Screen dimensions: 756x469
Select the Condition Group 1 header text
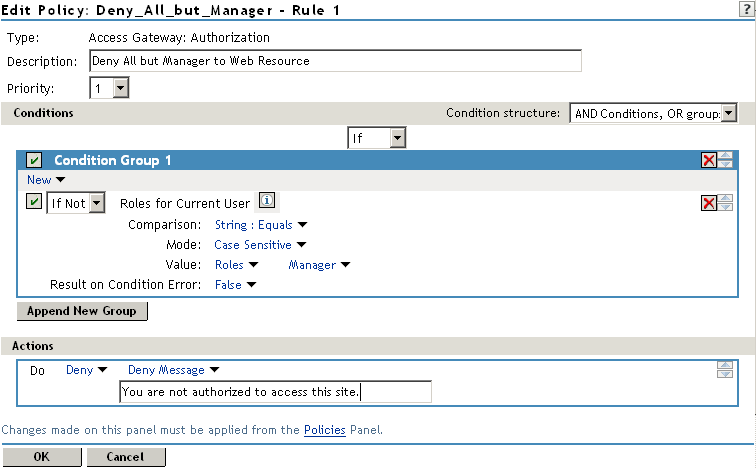113,160
